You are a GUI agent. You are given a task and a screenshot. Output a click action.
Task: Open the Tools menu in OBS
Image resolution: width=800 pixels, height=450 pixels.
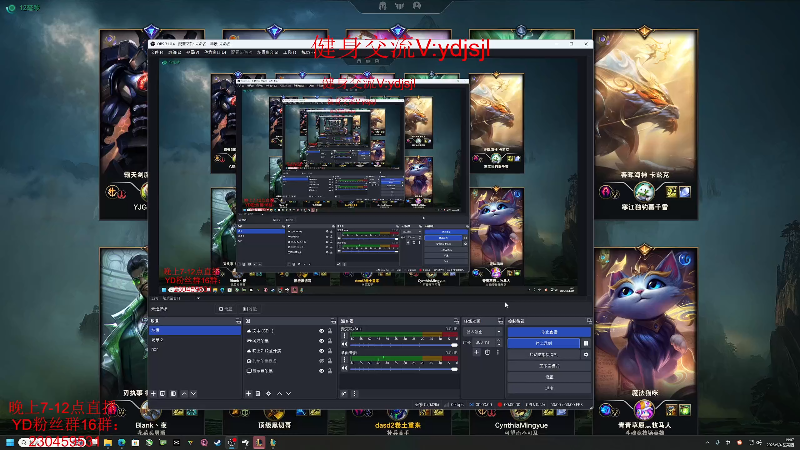(290, 52)
